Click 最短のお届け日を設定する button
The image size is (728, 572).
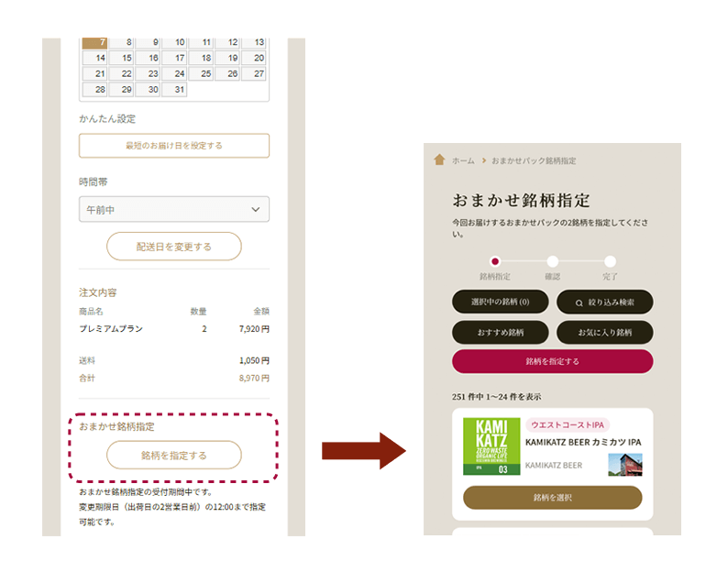174,146
